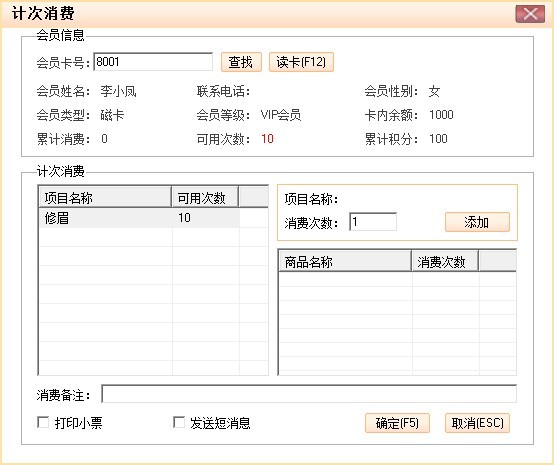This screenshot has height=465, width=554.
Task: Click the available count 10 in 修眉 row
Action: (184, 218)
